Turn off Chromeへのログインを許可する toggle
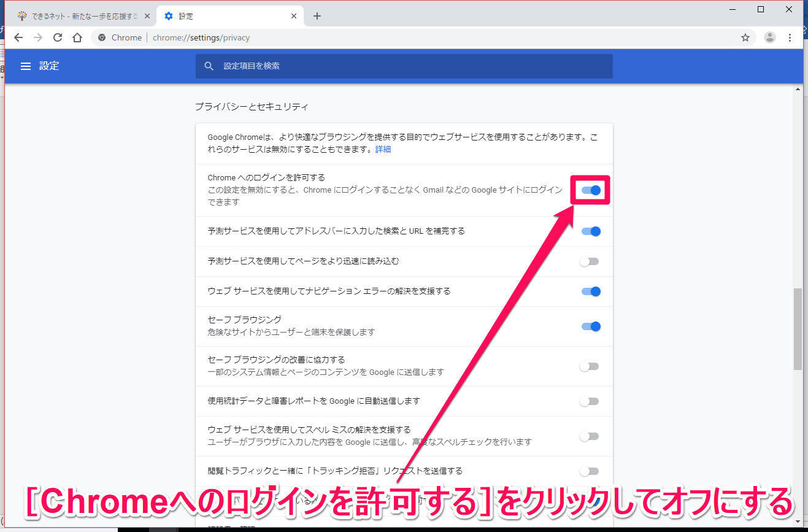This screenshot has width=808, height=532. tap(591, 190)
